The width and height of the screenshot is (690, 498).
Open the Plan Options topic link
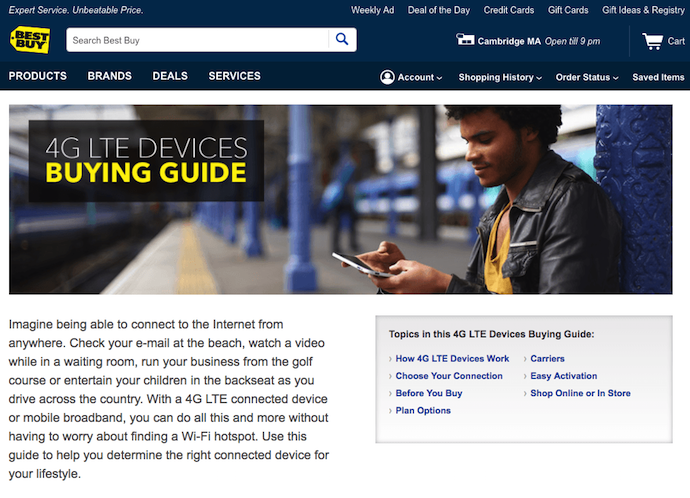coord(423,411)
